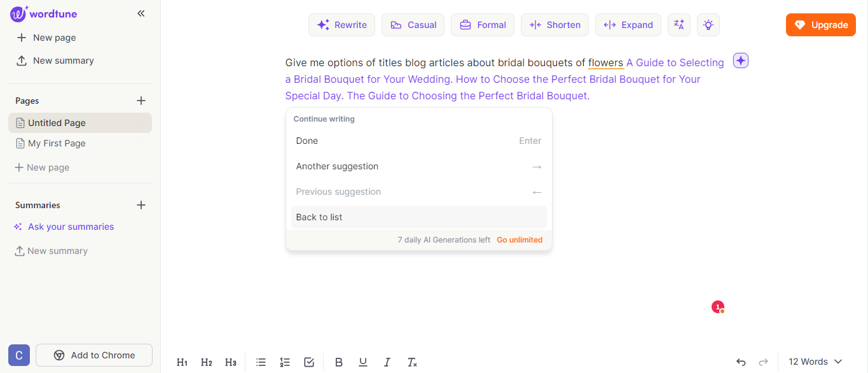
Task: Add a checklist using the checkbox icon
Action: tap(309, 362)
